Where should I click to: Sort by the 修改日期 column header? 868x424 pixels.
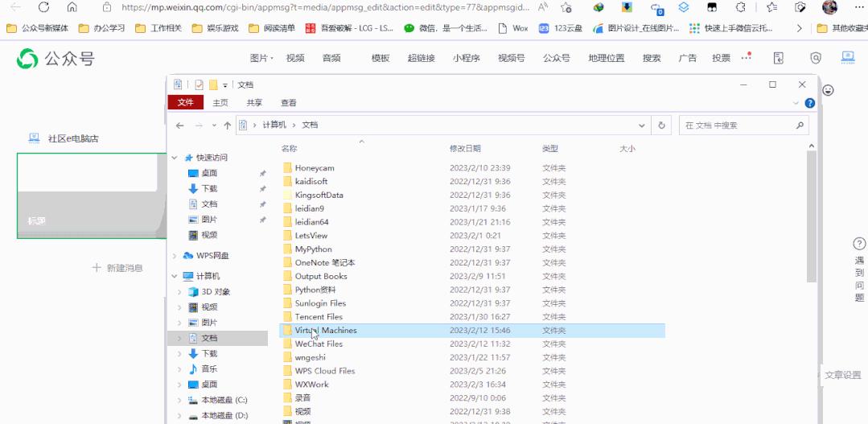click(465, 148)
